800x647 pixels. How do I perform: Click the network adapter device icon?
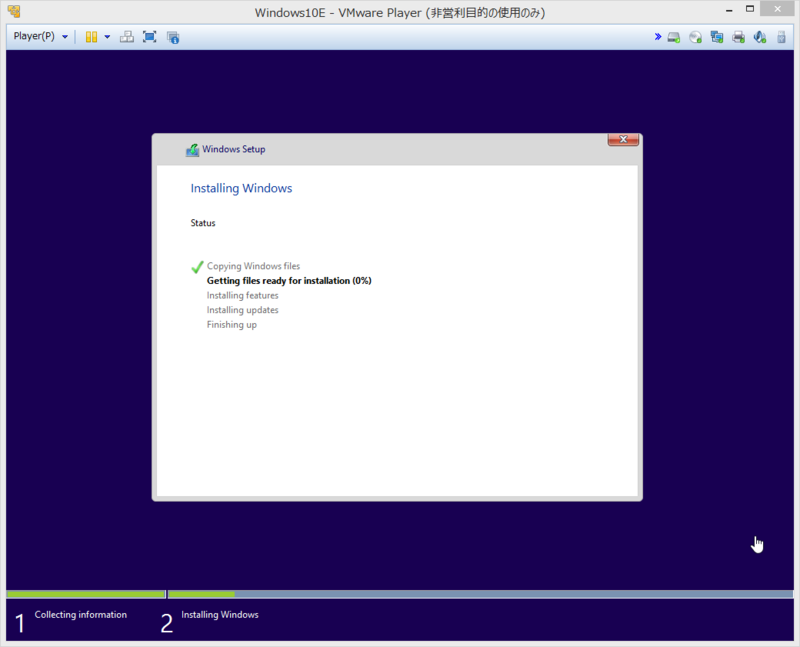coord(717,37)
